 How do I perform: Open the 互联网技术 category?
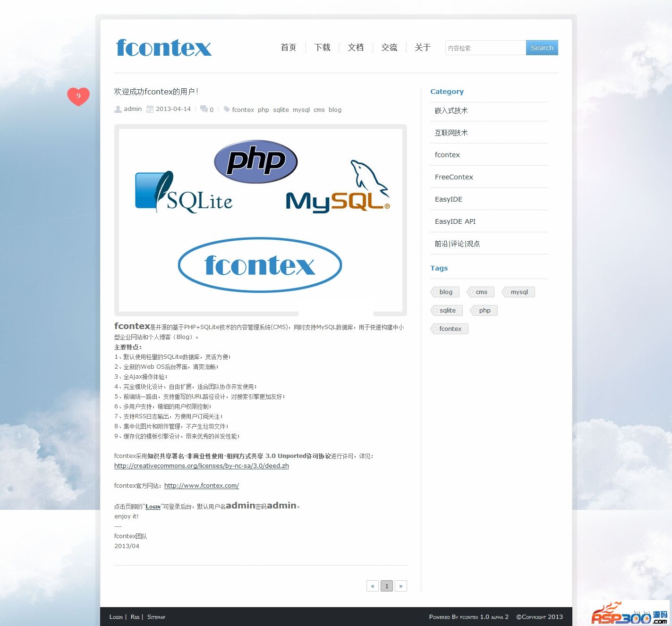(x=451, y=133)
